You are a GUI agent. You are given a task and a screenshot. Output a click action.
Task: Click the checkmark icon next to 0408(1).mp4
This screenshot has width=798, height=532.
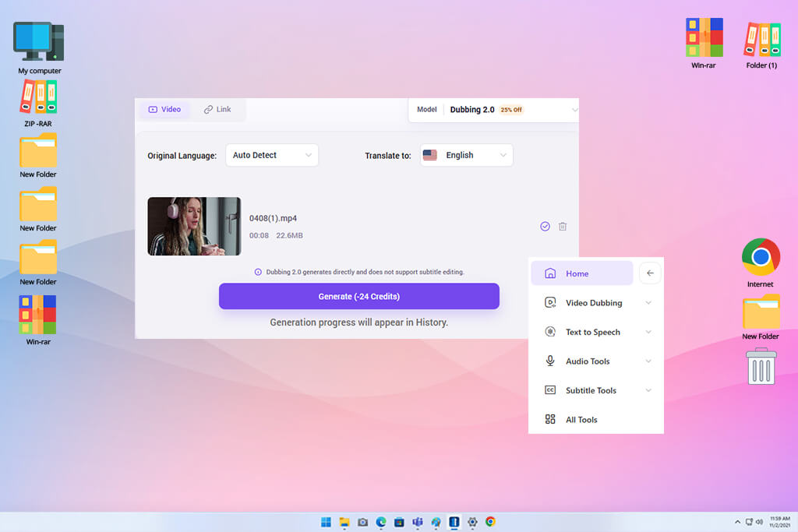[545, 227]
